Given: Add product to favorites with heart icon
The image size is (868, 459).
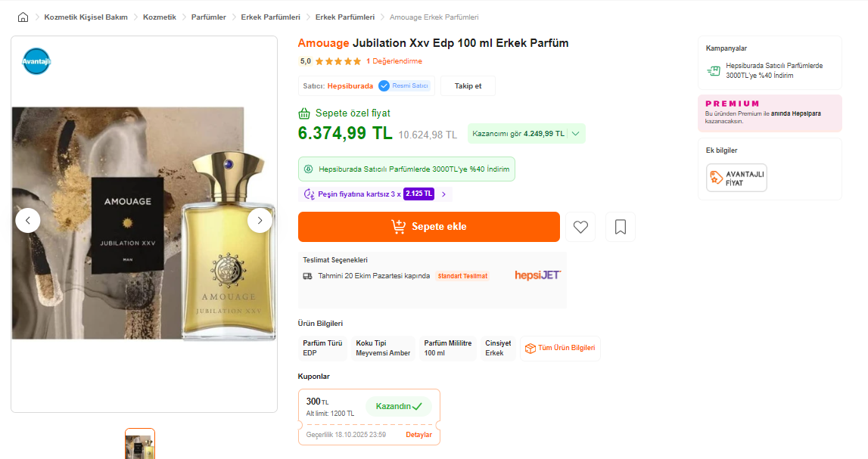Looking at the screenshot, I should pyautogui.click(x=580, y=227).
